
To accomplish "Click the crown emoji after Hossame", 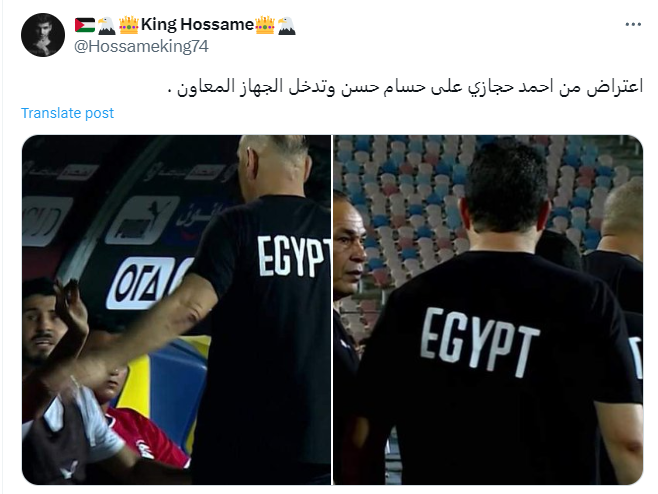I will click(x=265, y=25).
